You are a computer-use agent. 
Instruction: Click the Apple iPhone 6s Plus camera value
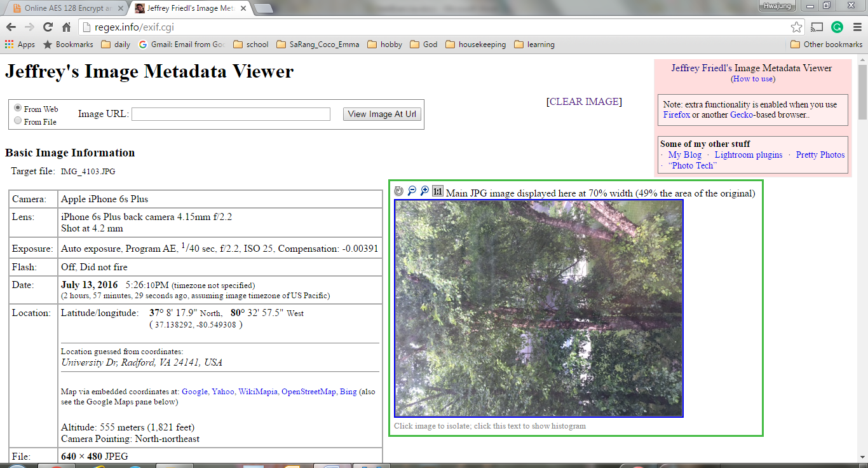coord(105,199)
